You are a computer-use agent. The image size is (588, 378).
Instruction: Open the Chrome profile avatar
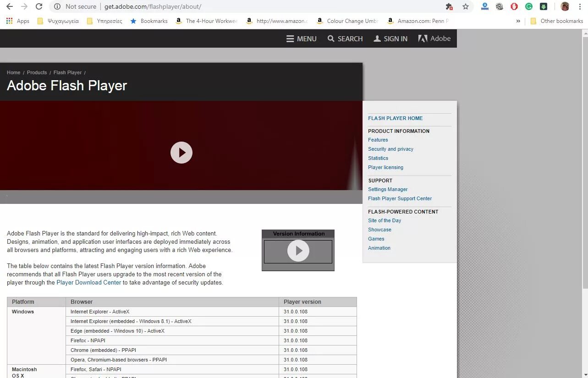(x=565, y=6)
